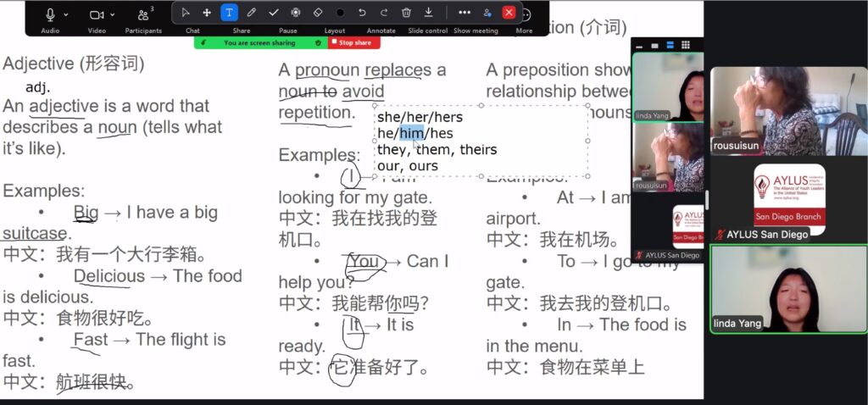Toggle the Video camera
Image resolution: width=868 pixels, height=405 pixels.
(96, 14)
